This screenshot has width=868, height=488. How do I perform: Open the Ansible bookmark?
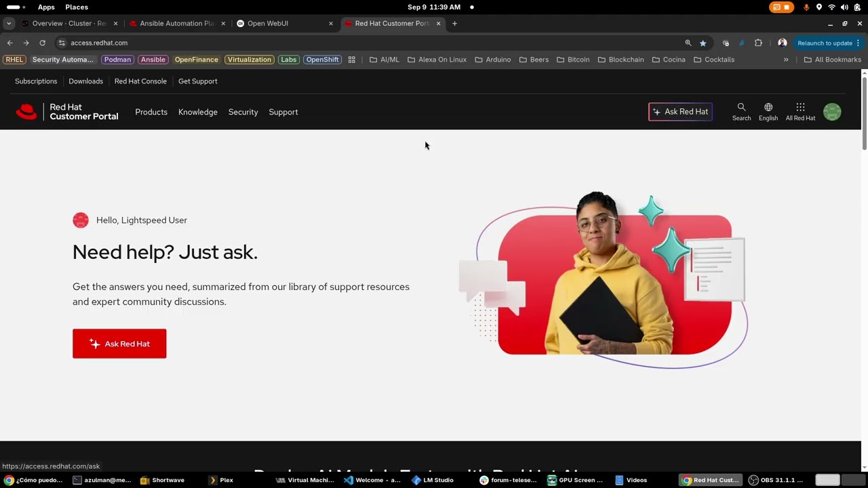coord(153,60)
